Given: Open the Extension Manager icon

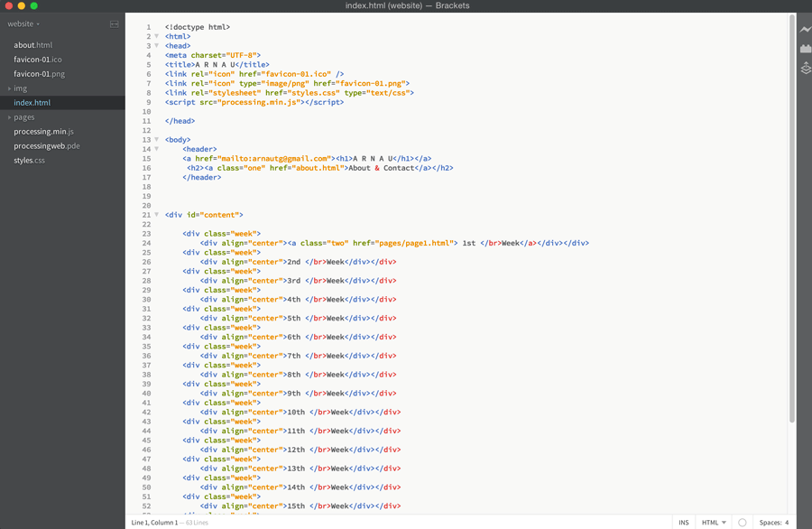Looking at the screenshot, I should click(806, 49).
